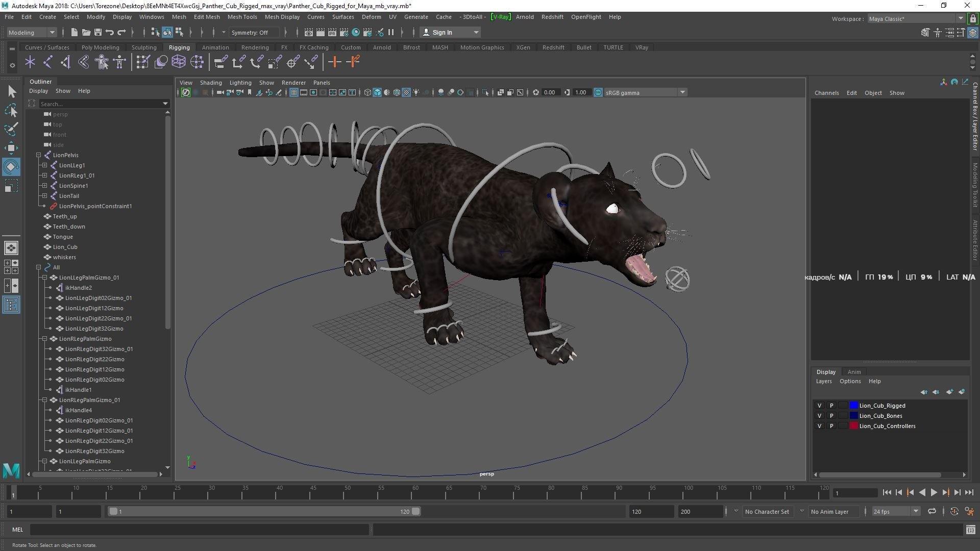The image size is (980, 551).
Task: Click the blue Lion_Cub_Rigged layer color swatch
Action: click(x=853, y=406)
